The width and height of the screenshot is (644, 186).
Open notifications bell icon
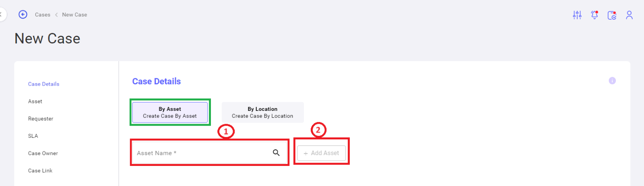click(594, 15)
